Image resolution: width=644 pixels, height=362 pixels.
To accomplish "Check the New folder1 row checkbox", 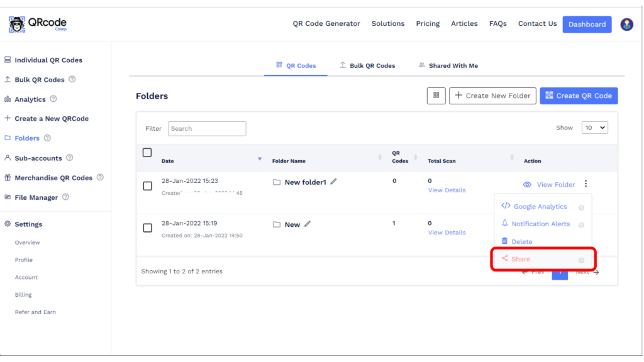I will [x=147, y=186].
